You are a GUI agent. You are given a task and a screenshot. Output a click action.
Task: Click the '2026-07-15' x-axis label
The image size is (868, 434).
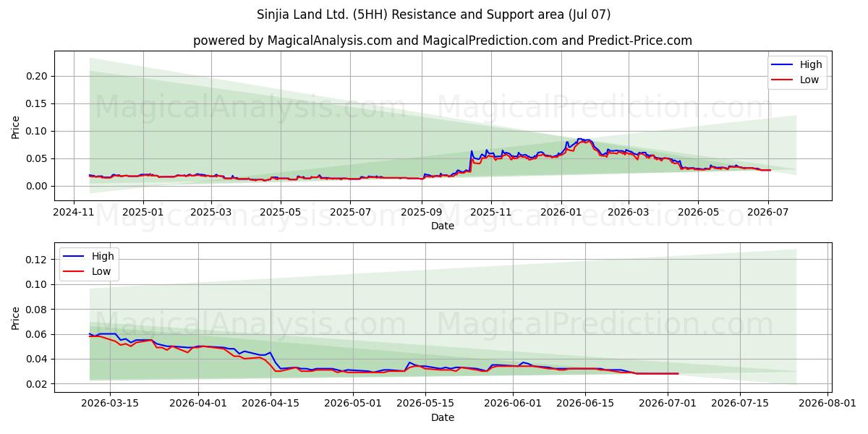click(741, 404)
